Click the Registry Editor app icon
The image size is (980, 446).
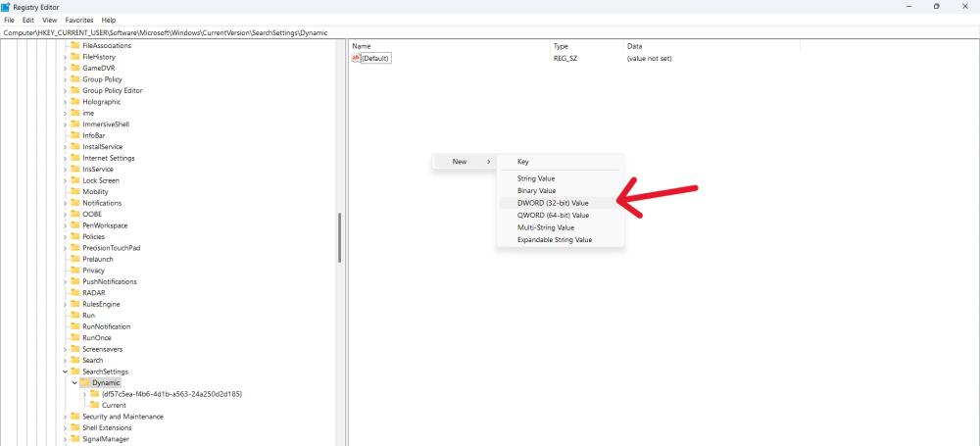(6, 7)
